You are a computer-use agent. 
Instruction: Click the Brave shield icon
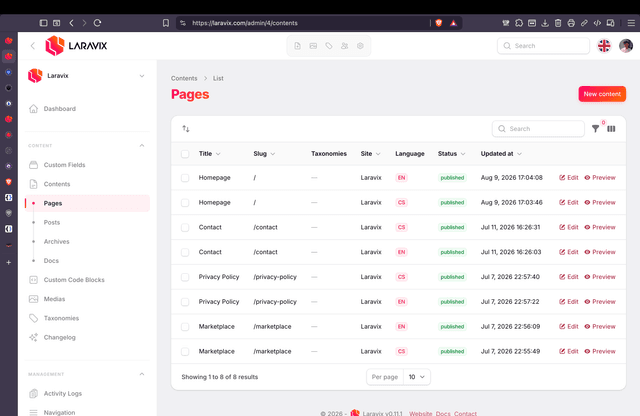point(439,23)
